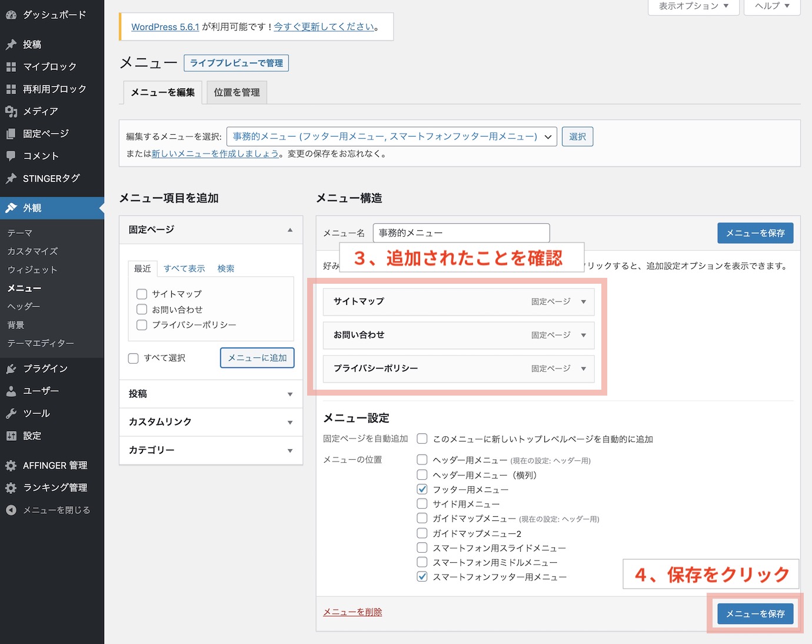Image resolution: width=812 pixels, height=644 pixels.
Task: Click 新しいメニューを作成しましょう link
Action: pyautogui.click(x=215, y=154)
